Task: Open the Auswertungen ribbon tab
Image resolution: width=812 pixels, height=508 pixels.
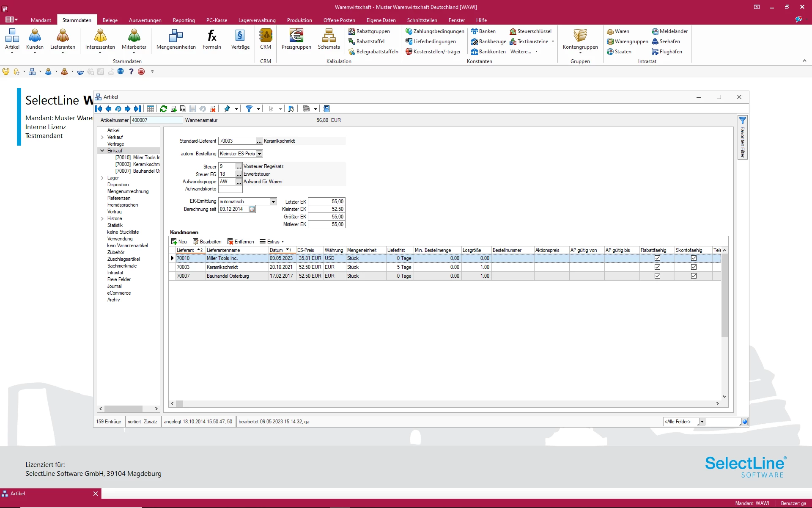Action: 145,20
